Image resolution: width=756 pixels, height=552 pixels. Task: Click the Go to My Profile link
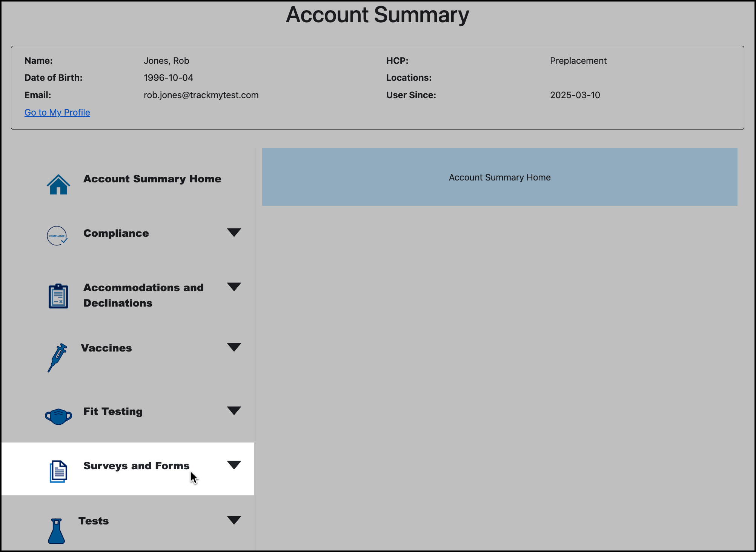coord(57,112)
